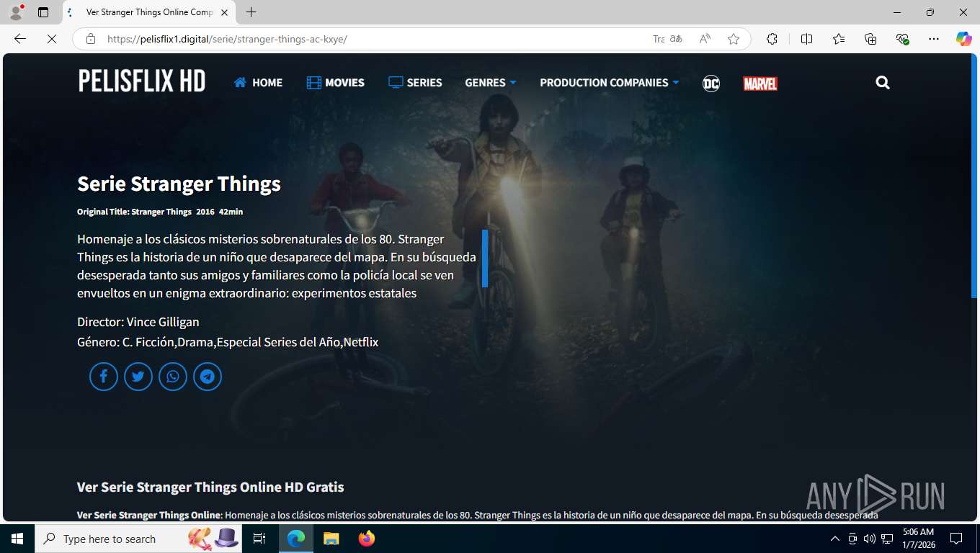This screenshot has height=553, width=980.
Task: Share on Facebook icon
Action: click(104, 377)
